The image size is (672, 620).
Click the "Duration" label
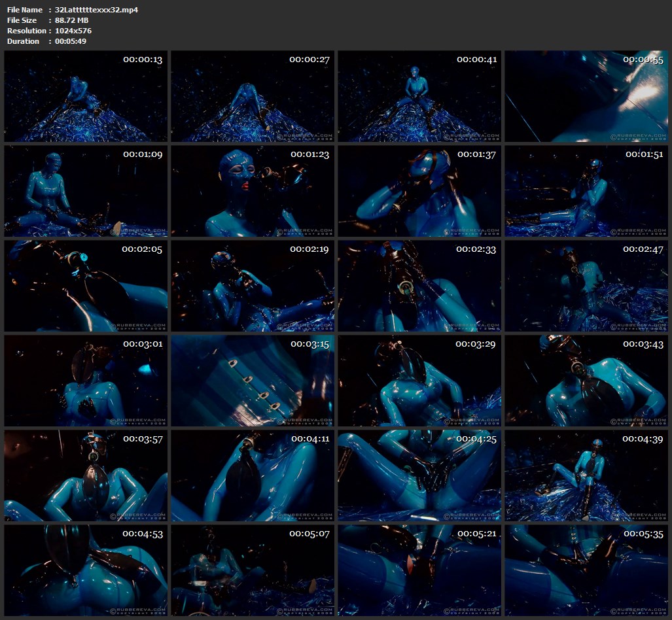[23, 41]
